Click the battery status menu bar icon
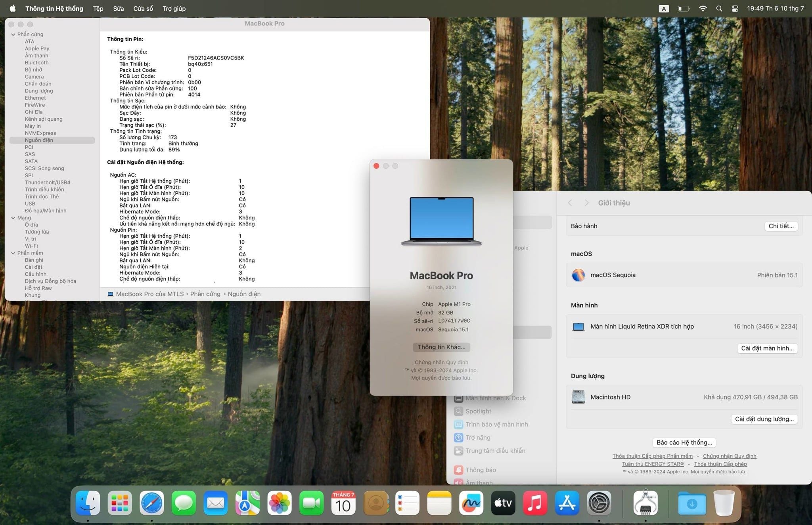812x525 pixels. pos(684,8)
